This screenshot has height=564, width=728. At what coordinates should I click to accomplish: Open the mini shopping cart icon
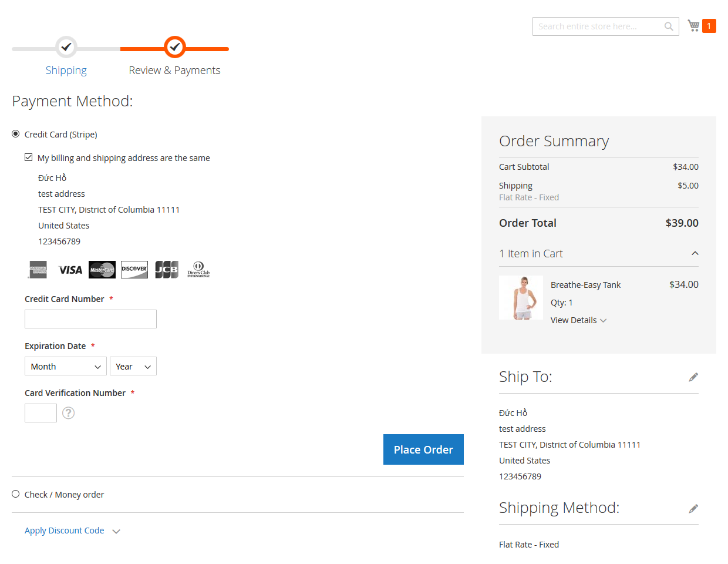(x=693, y=25)
